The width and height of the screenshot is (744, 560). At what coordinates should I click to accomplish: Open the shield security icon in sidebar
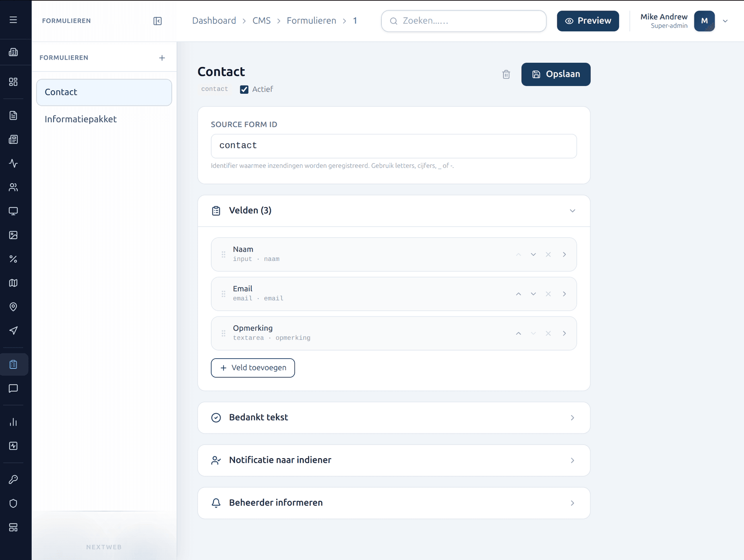coord(13,503)
